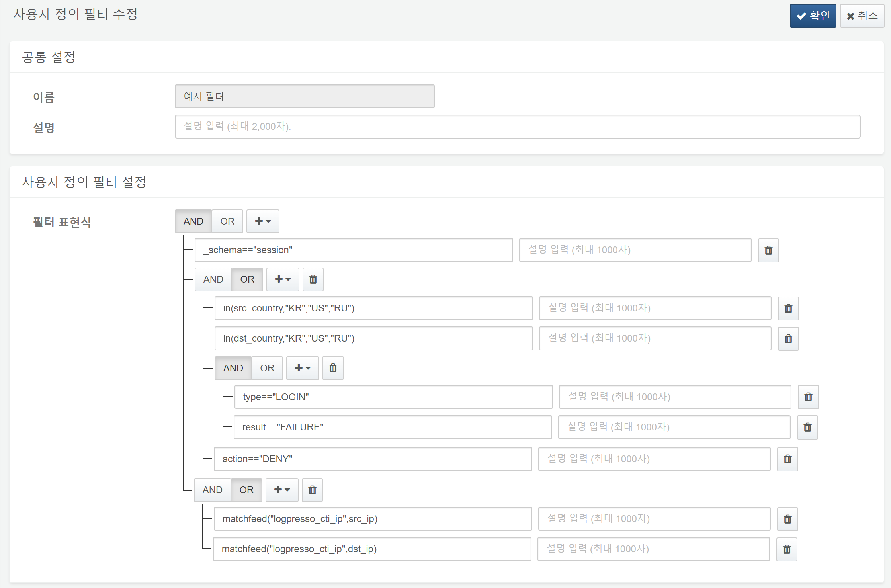Focus description box beside result=="FAILURE"

[674, 427]
